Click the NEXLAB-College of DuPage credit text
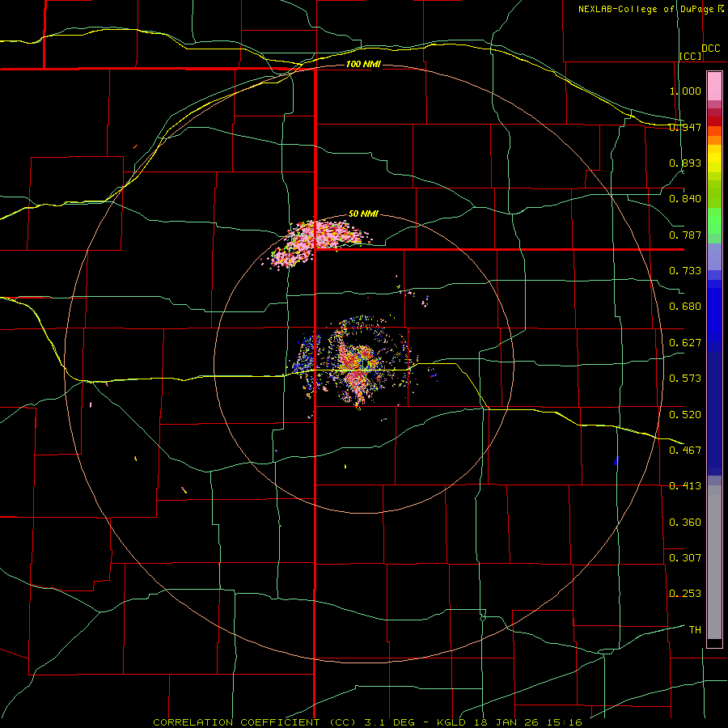 point(651,9)
